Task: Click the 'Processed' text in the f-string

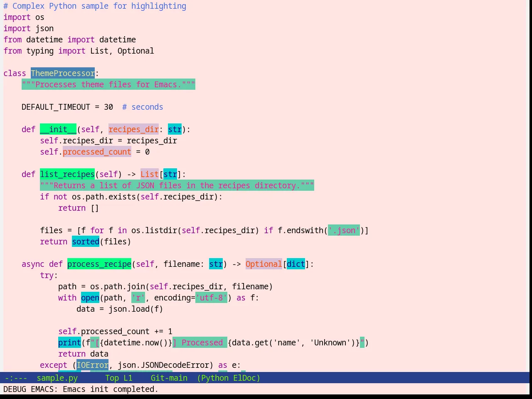Action: pyautogui.click(x=202, y=342)
